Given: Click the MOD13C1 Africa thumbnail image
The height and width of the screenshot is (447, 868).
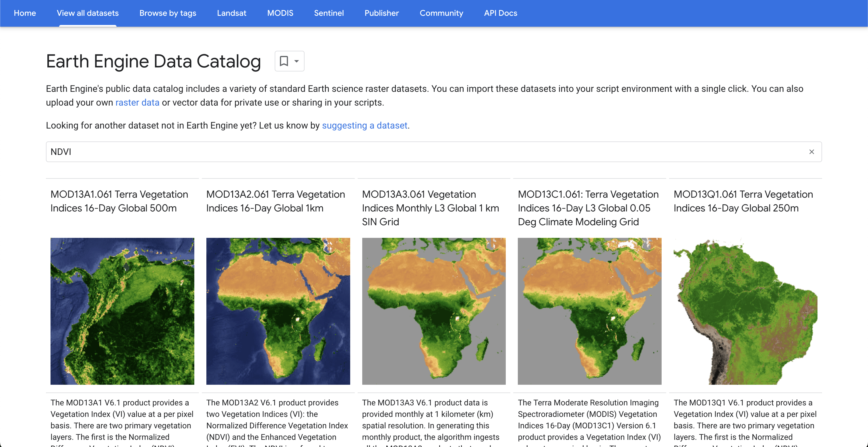Looking at the screenshot, I should click(589, 311).
